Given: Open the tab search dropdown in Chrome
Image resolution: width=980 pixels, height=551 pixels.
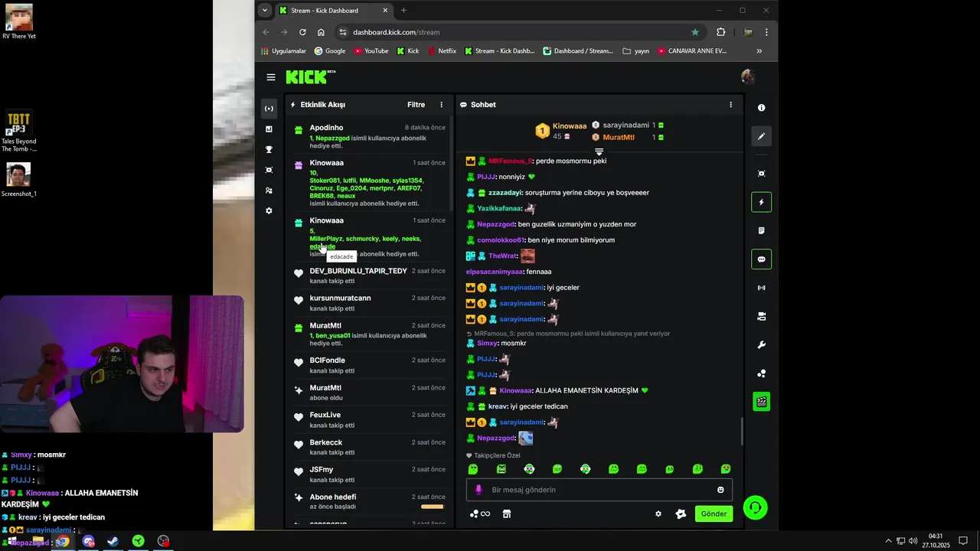Looking at the screenshot, I should 265,11.
